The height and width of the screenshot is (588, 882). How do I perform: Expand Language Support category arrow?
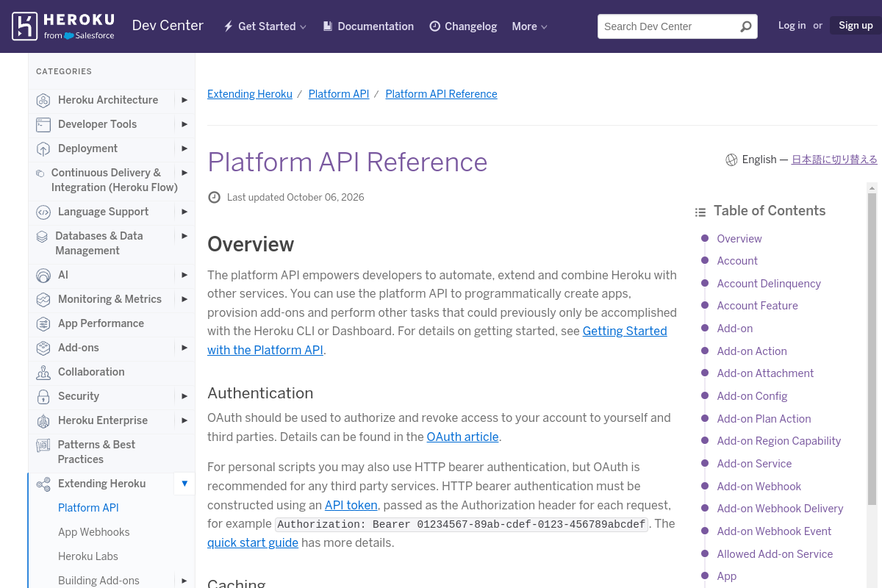coord(184,212)
